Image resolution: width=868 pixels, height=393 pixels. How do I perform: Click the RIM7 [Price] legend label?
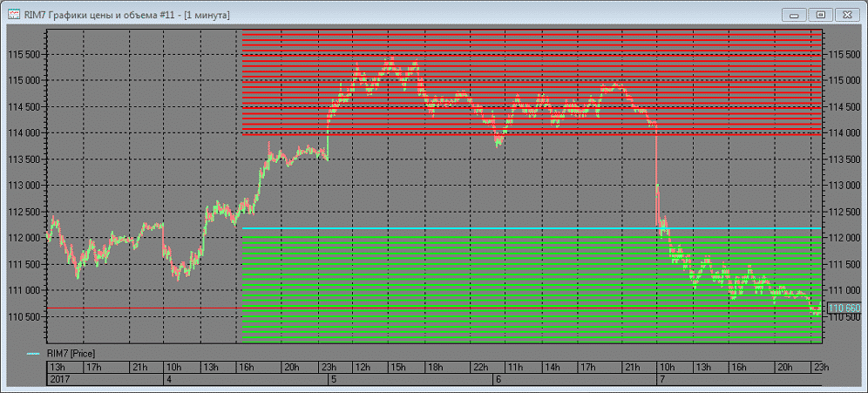coord(71,354)
